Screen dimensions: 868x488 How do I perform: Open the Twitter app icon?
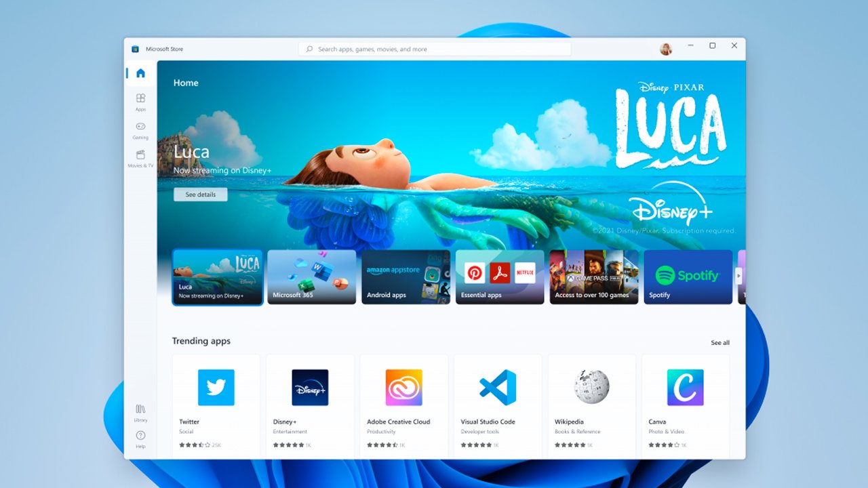click(x=216, y=388)
